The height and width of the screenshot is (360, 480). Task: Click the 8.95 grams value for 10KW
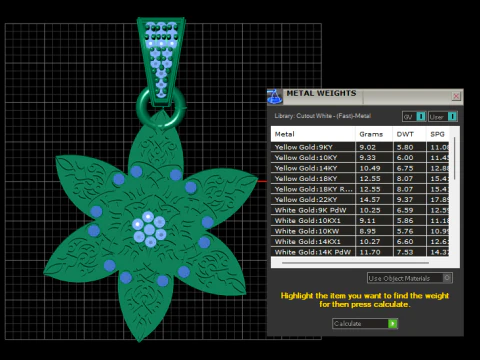[x=367, y=231]
